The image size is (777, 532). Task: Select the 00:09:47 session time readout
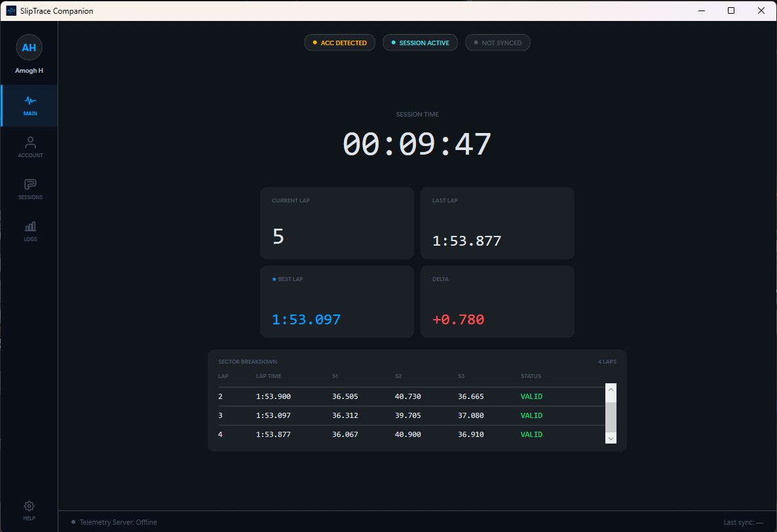pyautogui.click(x=417, y=145)
